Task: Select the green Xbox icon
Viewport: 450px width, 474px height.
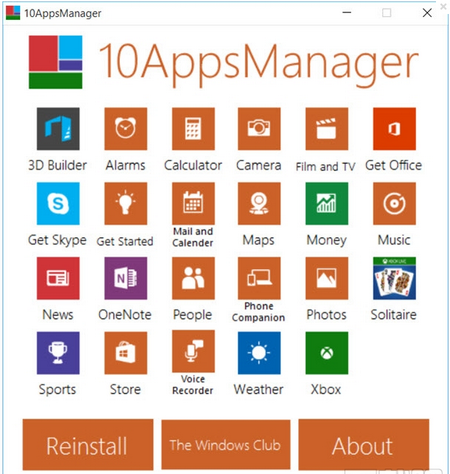Action: (327, 353)
